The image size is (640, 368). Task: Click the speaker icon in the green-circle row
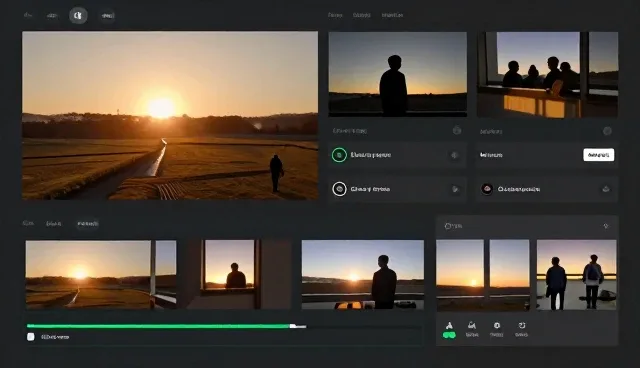point(454,155)
